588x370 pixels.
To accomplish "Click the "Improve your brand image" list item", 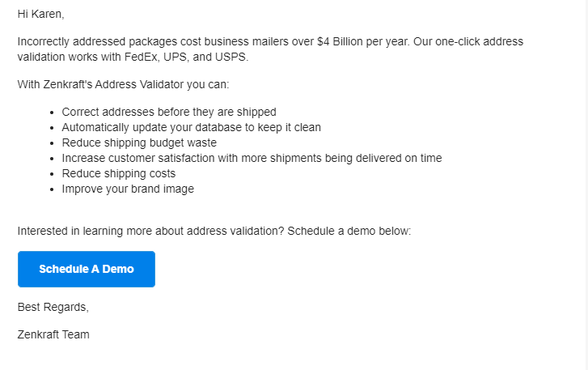I will [x=128, y=189].
